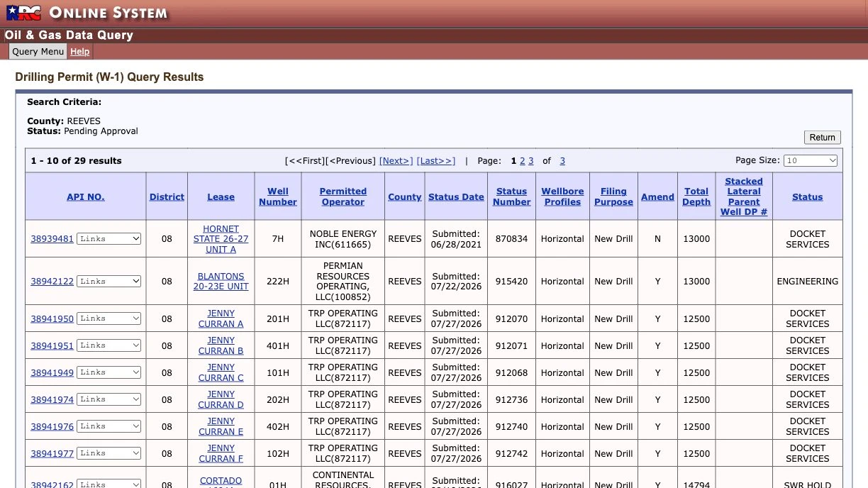This screenshot has height=488, width=868.
Task: Sort by Well Number column
Action: point(278,196)
